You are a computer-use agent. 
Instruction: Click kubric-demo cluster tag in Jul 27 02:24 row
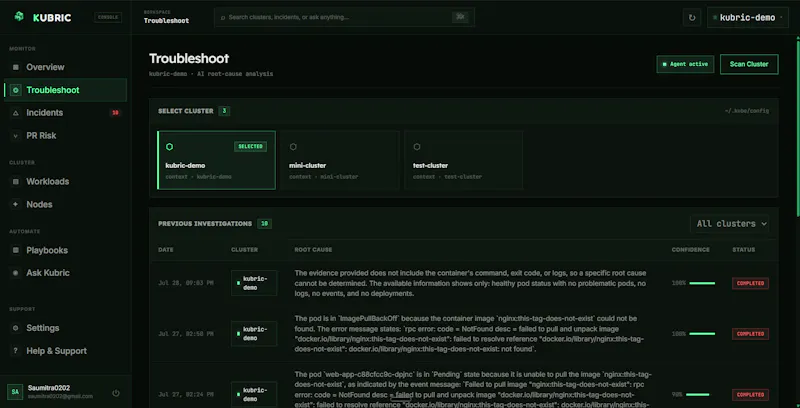pos(254,395)
